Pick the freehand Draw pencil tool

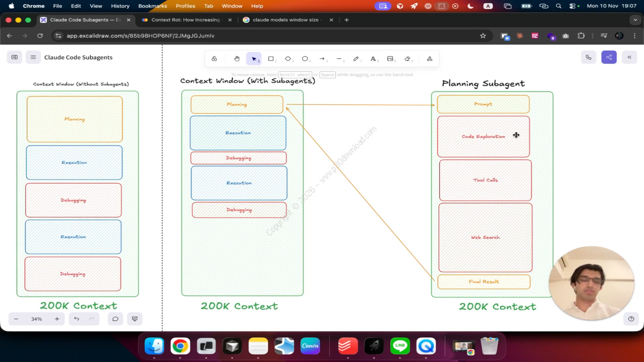point(356,59)
